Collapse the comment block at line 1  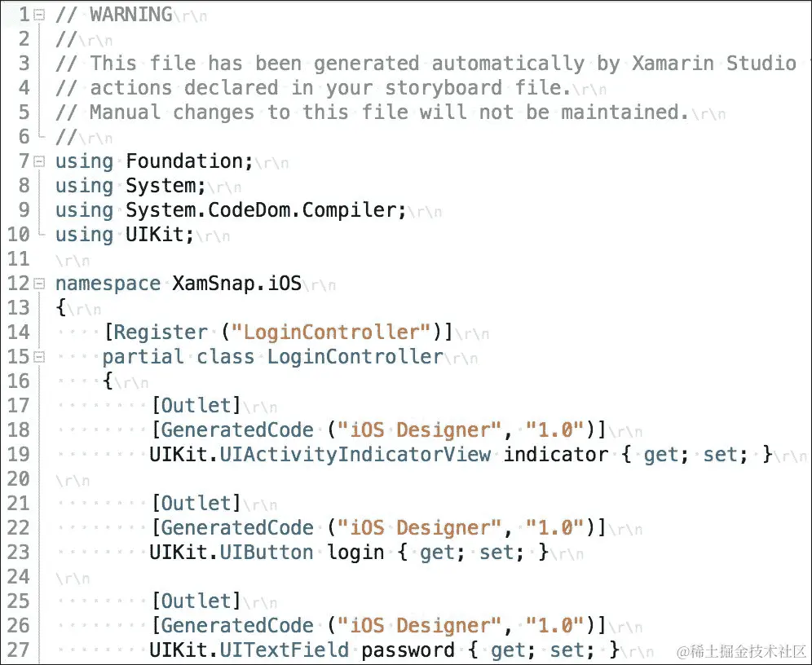[x=39, y=15]
